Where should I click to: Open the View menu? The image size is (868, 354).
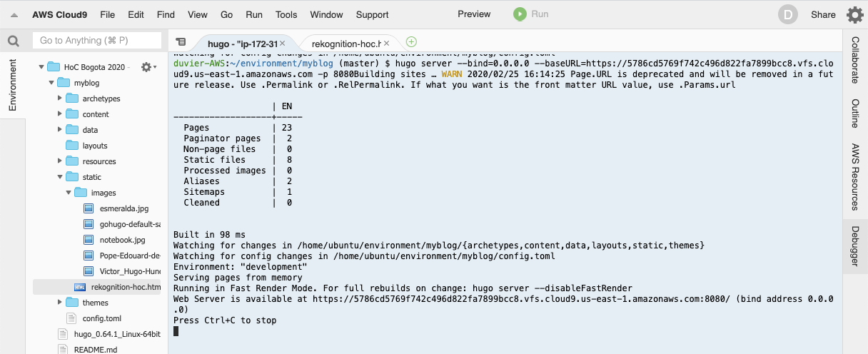coord(198,14)
